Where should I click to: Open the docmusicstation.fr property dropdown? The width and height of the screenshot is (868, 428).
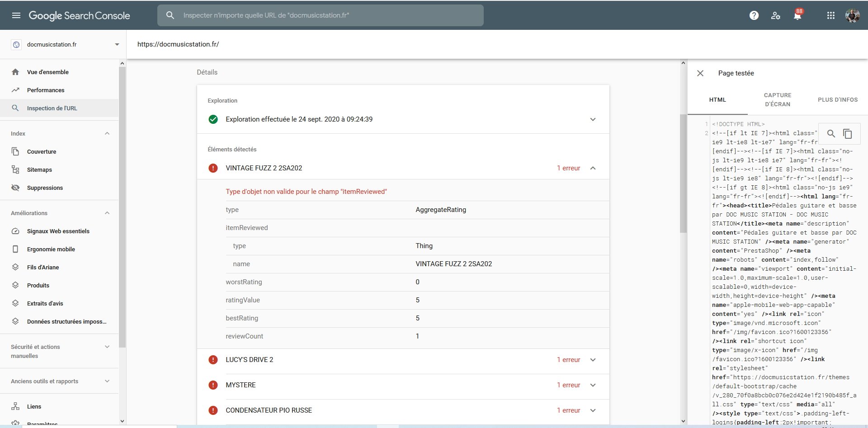coord(66,44)
